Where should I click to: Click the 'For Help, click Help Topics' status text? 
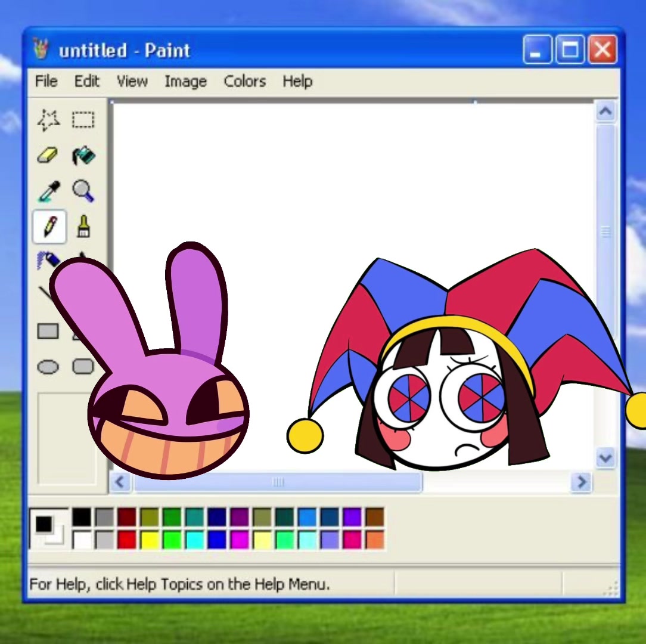[x=179, y=584]
